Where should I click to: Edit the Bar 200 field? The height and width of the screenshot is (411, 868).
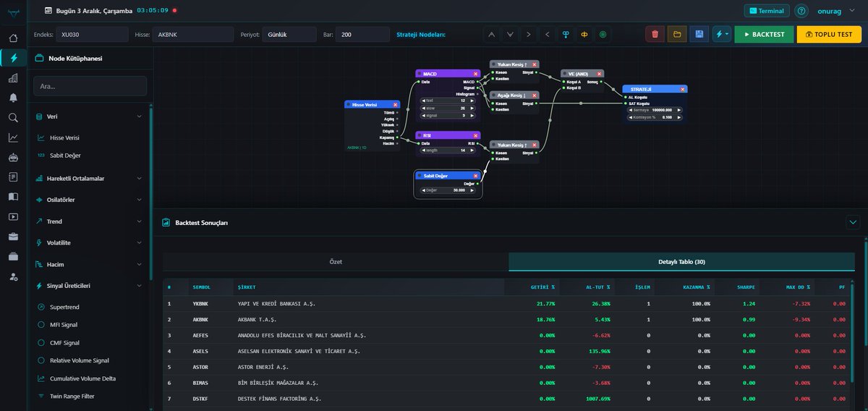pyautogui.click(x=364, y=35)
